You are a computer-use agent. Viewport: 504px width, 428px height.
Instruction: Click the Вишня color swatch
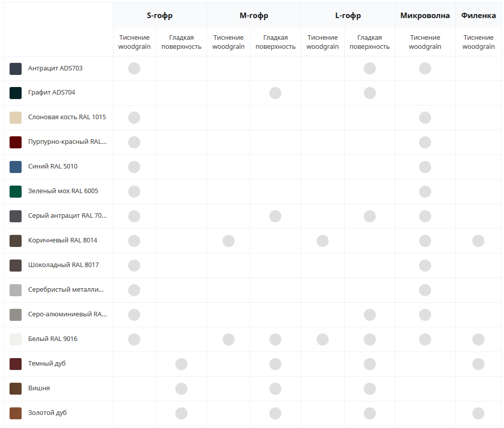pos(16,389)
